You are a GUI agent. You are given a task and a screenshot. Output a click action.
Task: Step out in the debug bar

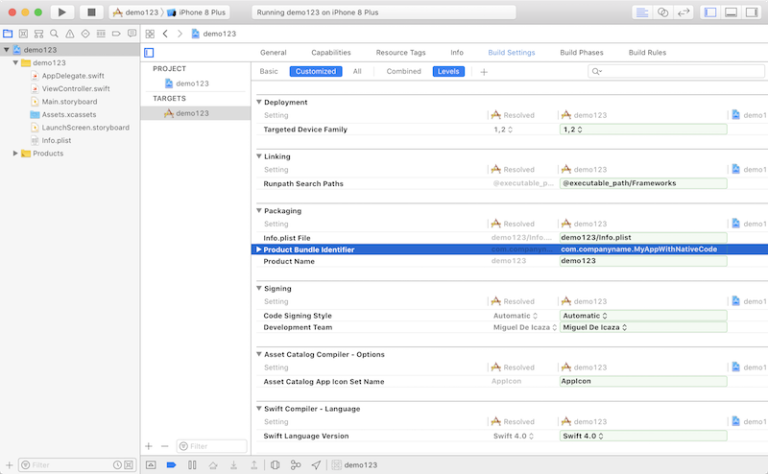tap(254, 465)
